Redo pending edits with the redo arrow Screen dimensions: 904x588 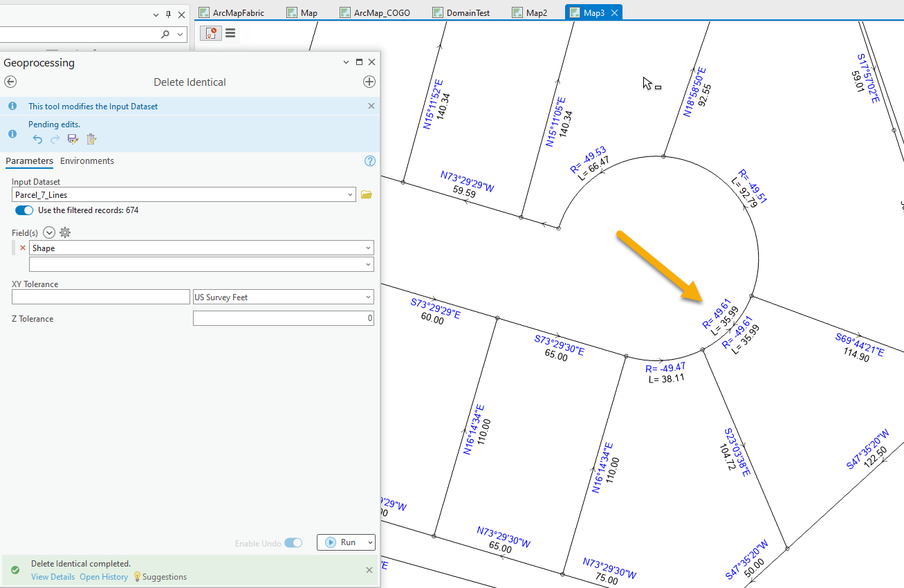coord(55,139)
